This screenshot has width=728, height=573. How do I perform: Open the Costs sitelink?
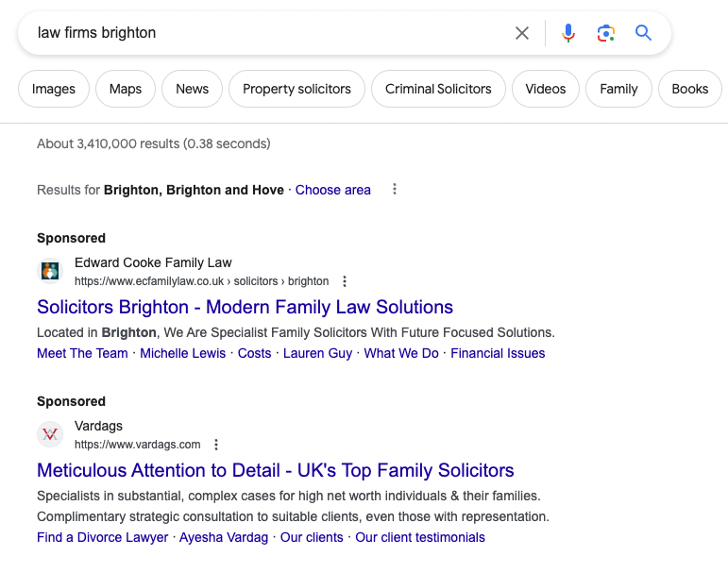coord(254,353)
